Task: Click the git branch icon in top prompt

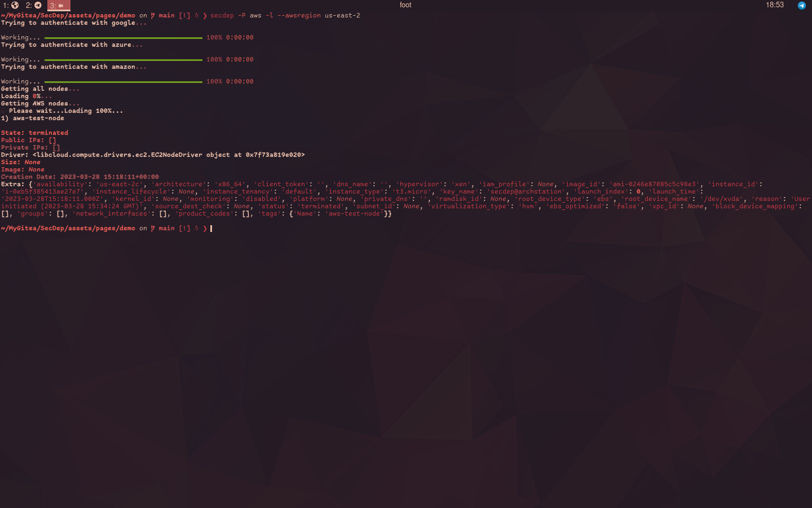Action: point(153,16)
